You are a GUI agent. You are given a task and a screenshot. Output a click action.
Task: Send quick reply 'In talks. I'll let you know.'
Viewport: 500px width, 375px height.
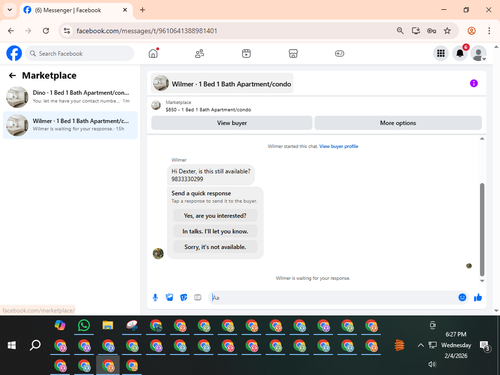(215, 231)
